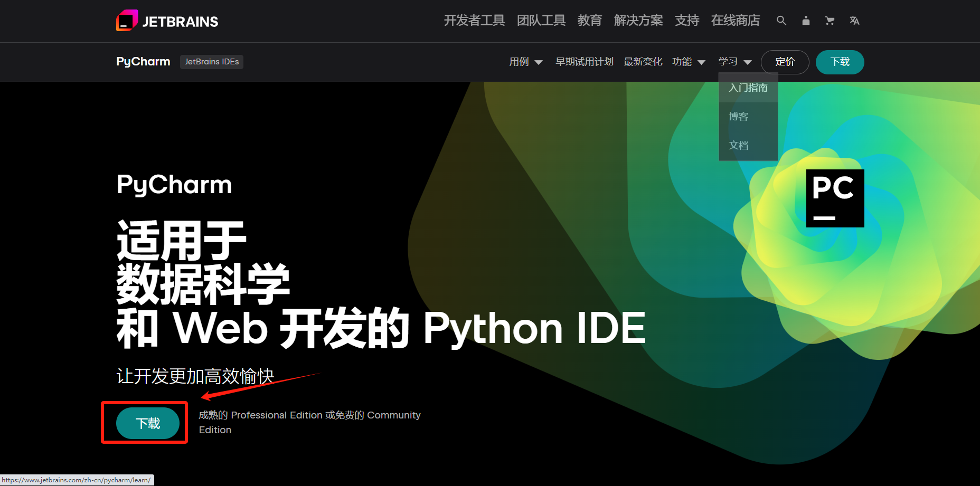Click the 下载 button in navbar
The height and width of the screenshot is (486, 980).
(x=840, y=62)
